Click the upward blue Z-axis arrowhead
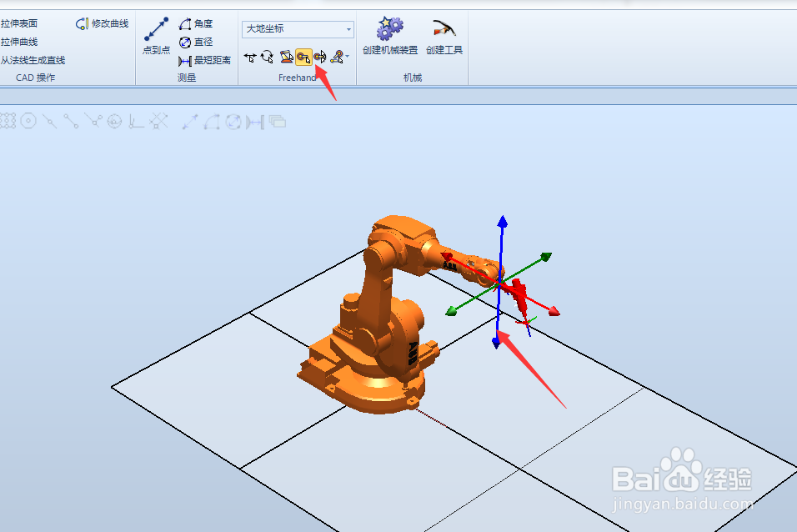 click(x=502, y=221)
